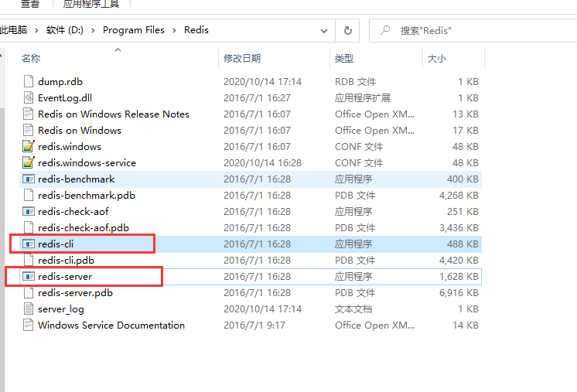Sort files by 类型 column
Viewport: 577px width, 392px height.
[x=344, y=59]
